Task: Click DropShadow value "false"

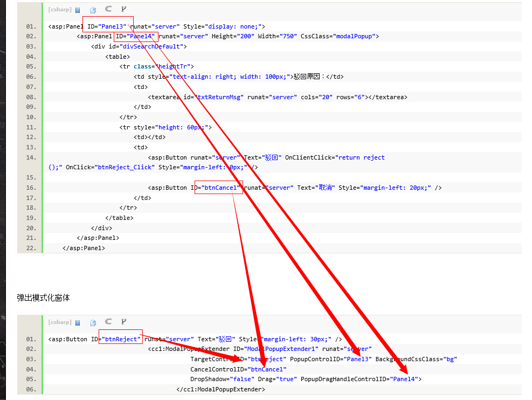Action: pos(242,379)
